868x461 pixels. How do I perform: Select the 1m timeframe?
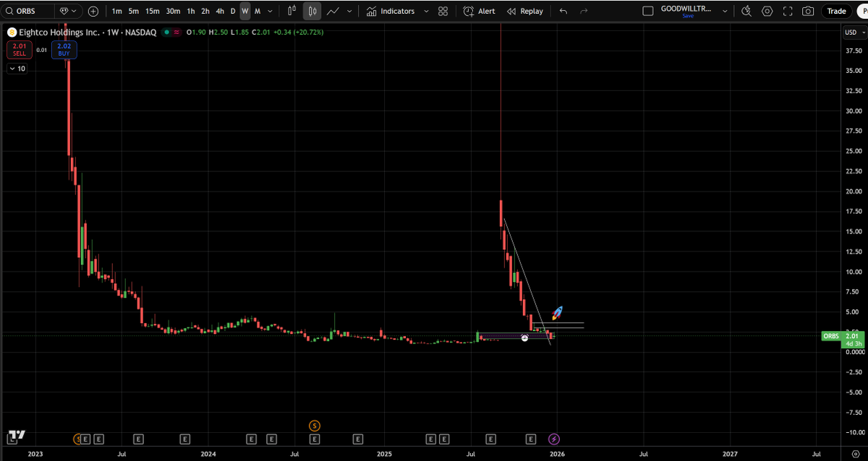(116, 11)
